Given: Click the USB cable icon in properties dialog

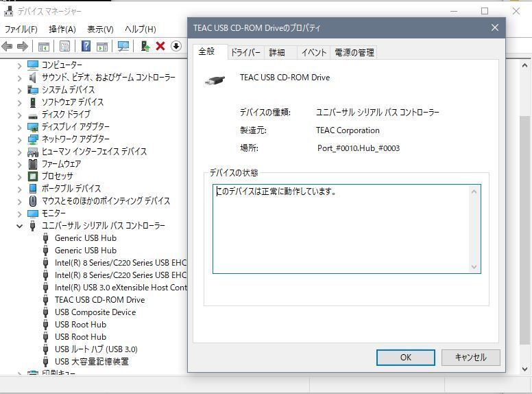Looking at the screenshot, I should pos(215,80).
